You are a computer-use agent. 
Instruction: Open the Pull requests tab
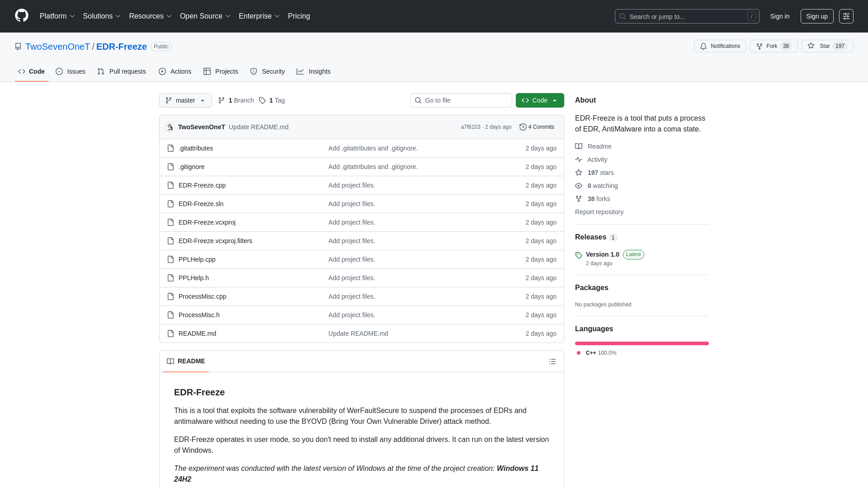pos(122,71)
